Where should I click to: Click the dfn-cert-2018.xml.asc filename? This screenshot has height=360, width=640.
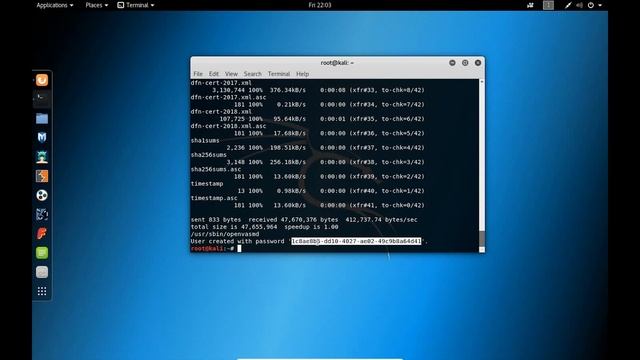tap(228, 126)
